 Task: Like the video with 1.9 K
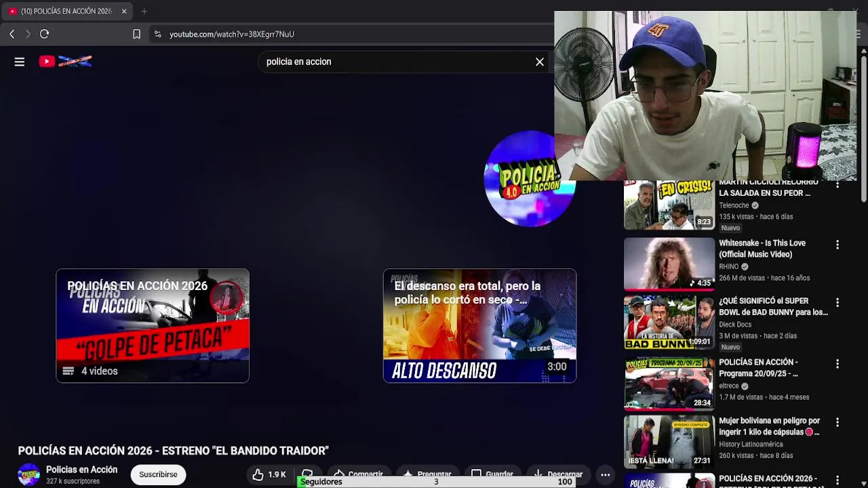tap(269, 474)
